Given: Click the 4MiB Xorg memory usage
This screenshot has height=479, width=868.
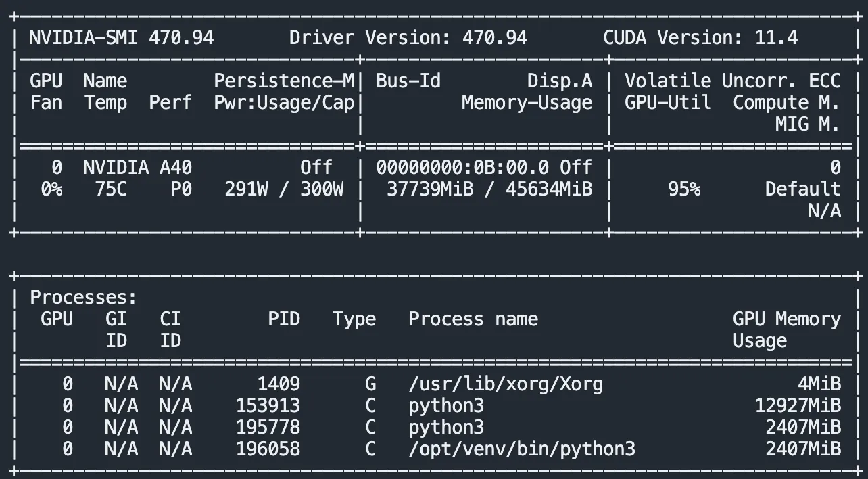Looking at the screenshot, I should pos(819,384).
